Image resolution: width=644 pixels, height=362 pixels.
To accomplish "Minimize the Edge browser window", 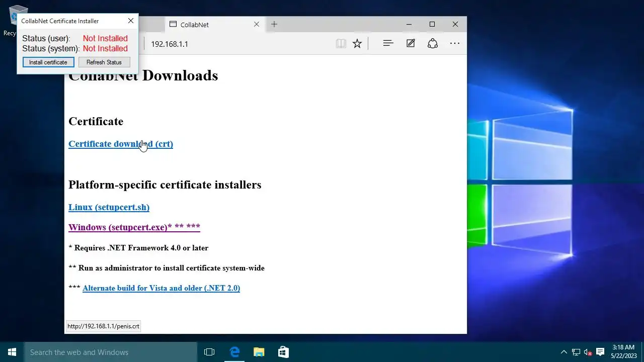I will [409, 24].
